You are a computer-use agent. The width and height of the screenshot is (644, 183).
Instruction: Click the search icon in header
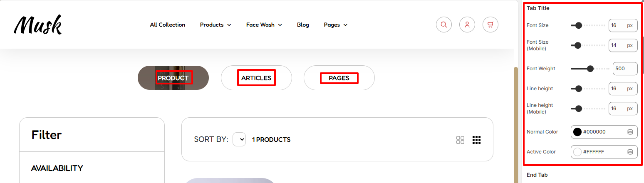click(444, 25)
